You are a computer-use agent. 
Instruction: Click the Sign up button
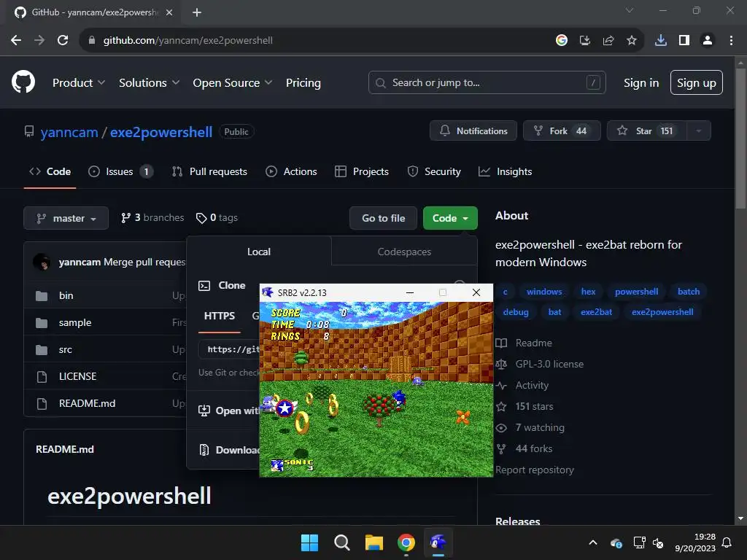pyautogui.click(x=697, y=83)
